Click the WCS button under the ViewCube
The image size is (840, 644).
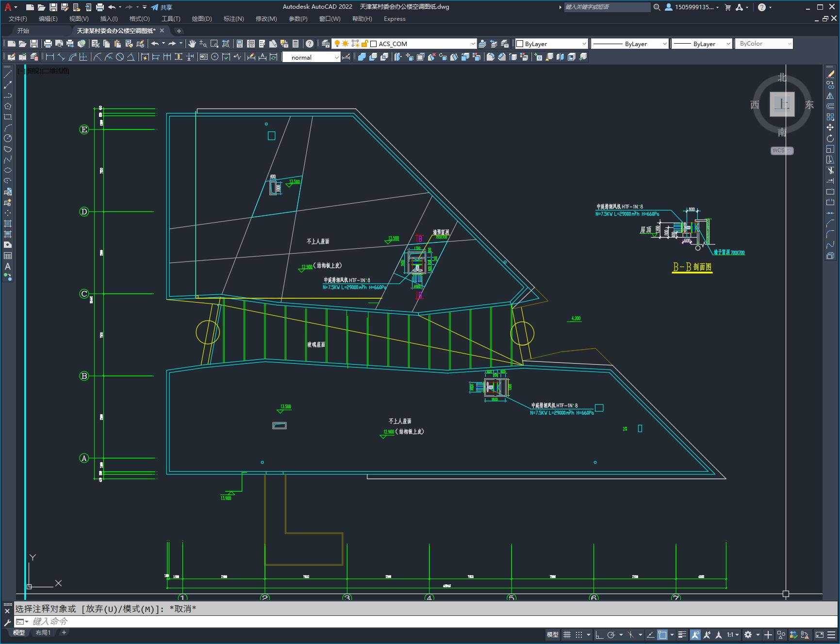pyautogui.click(x=781, y=150)
